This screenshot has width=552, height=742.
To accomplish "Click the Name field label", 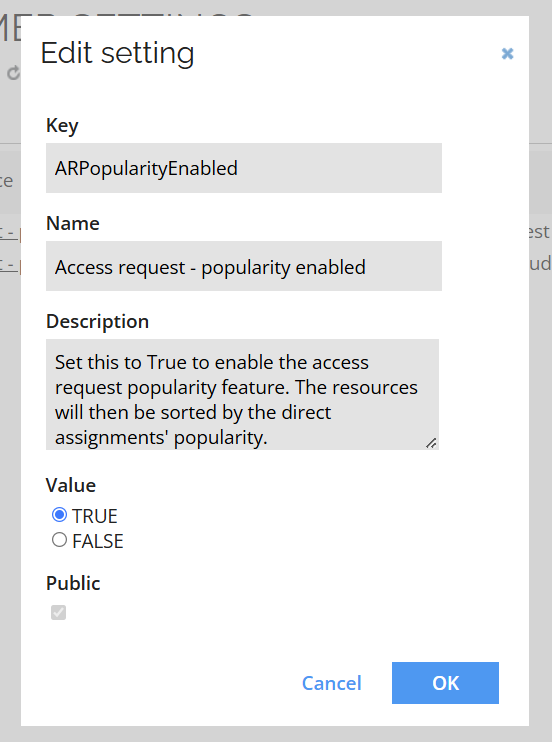I will point(73,223).
